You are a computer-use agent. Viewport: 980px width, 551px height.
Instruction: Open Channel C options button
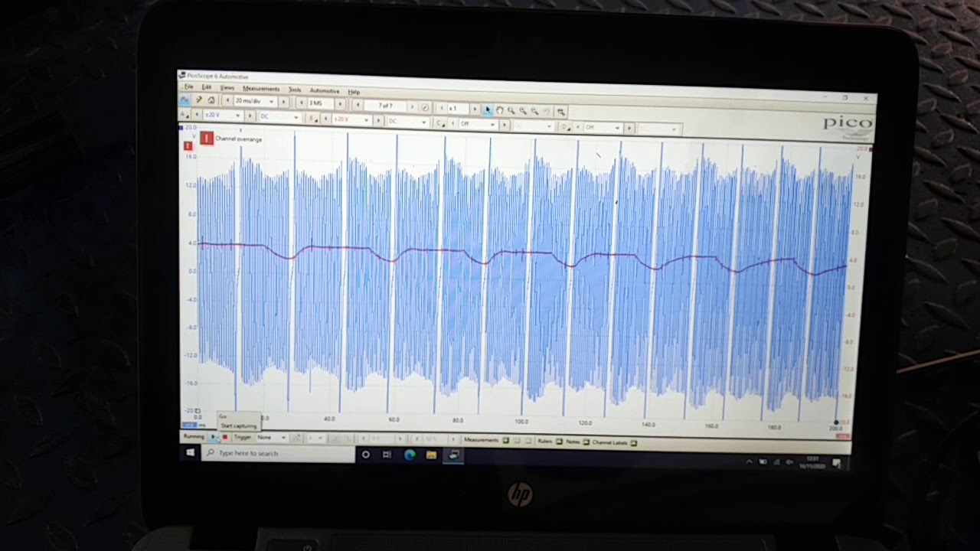click(x=439, y=122)
